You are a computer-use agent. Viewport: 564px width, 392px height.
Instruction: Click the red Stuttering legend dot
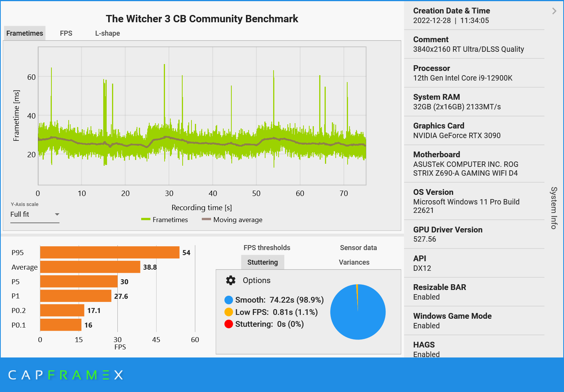point(229,324)
